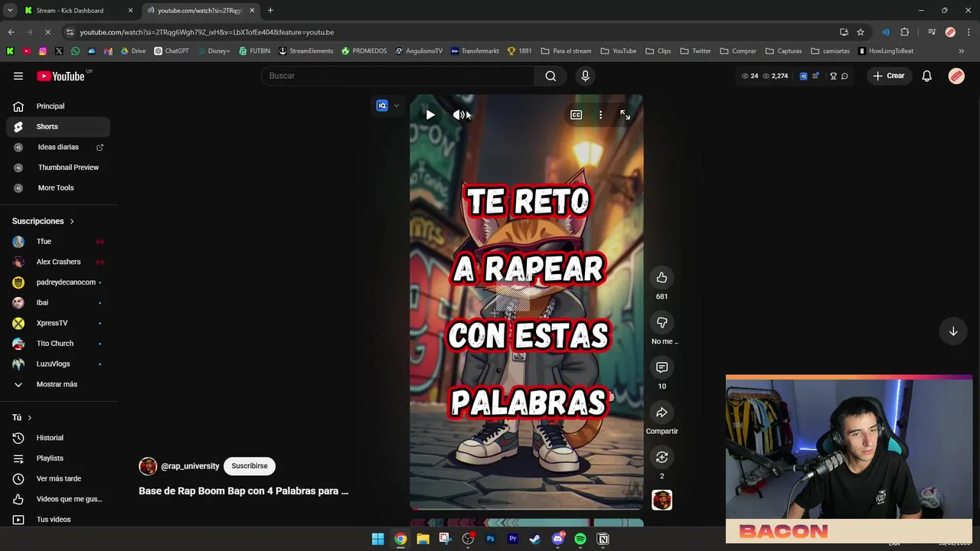
Task: Dislike the Short with thumbs down
Action: (661, 323)
